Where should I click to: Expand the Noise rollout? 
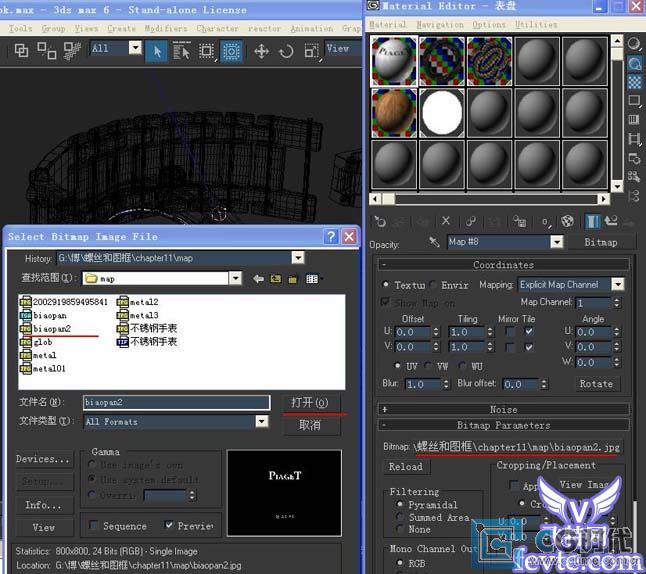[503, 409]
